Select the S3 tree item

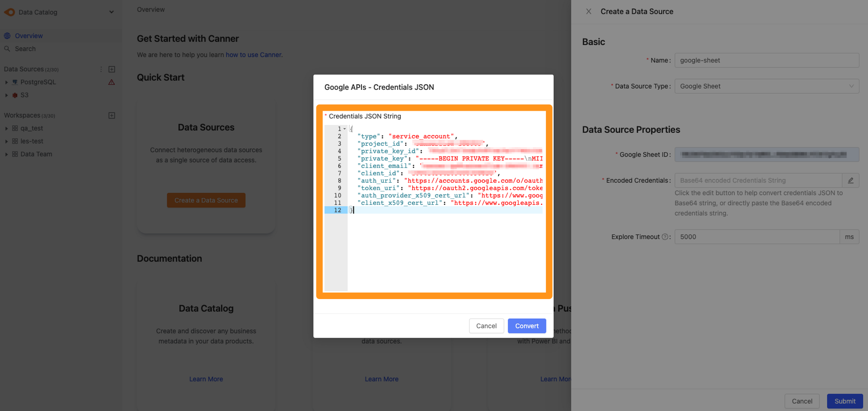click(x=24, y=95)
